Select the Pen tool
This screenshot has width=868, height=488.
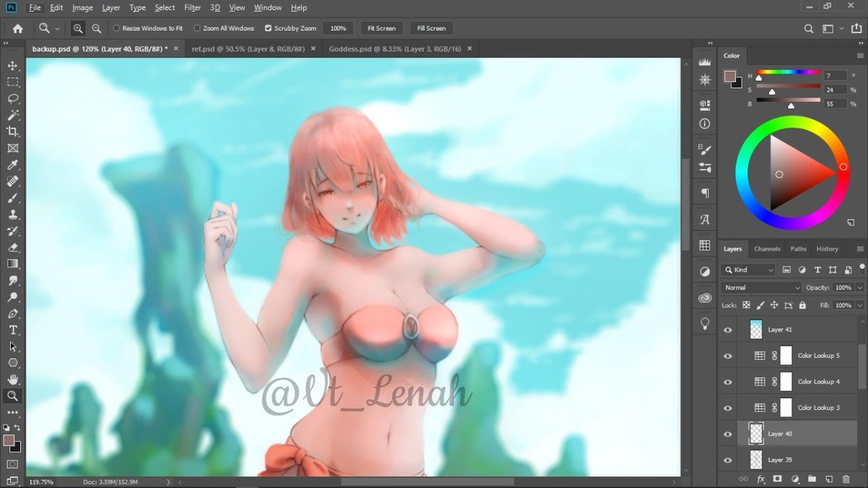coord(12,314)
